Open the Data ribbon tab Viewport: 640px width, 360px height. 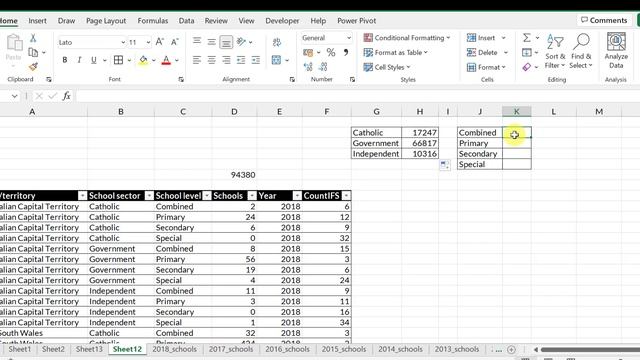[186, 20]
